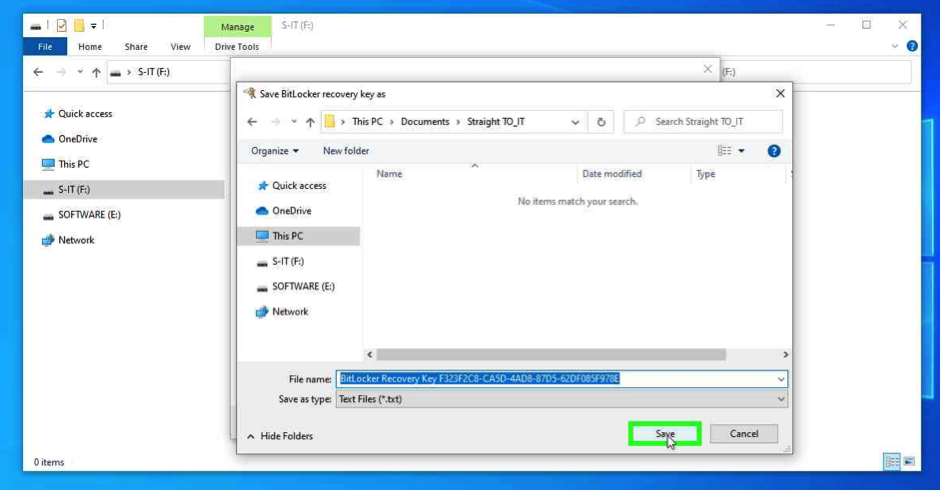The image size is (941, 491).
Task: Open the Save as type dropdown
Action: click(x=560, y=399)
